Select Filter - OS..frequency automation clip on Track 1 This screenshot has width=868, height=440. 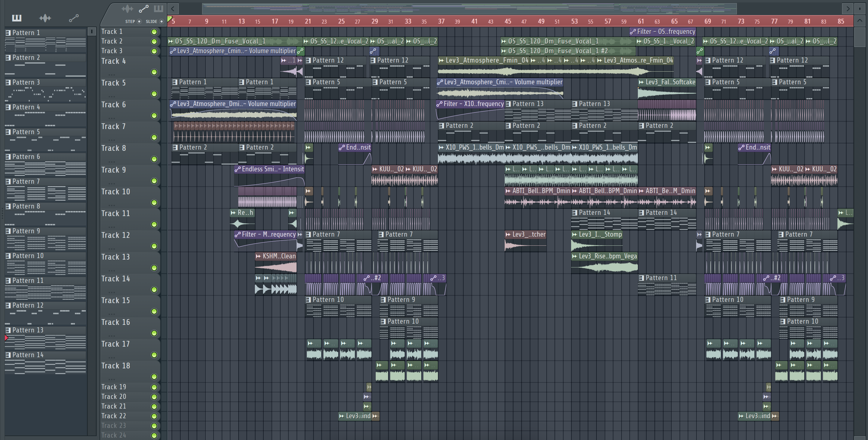[662, 32]
